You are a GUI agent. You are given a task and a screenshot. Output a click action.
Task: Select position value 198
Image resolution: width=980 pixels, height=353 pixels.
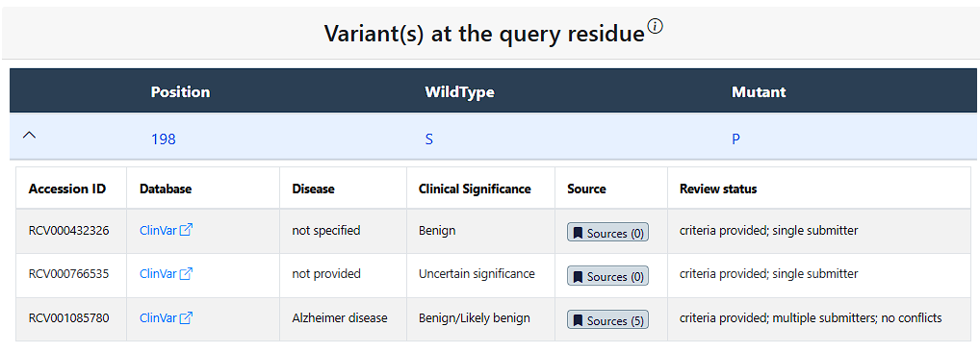click(x=163, y=139)
